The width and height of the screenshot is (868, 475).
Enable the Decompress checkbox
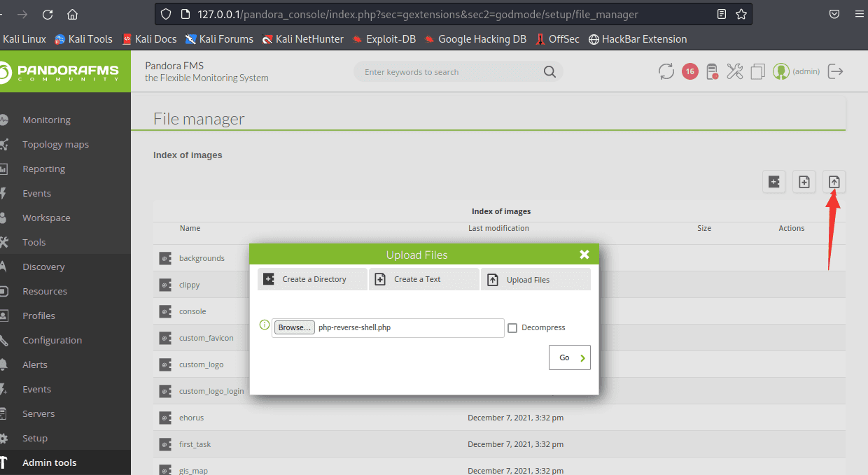coord(512,327)
